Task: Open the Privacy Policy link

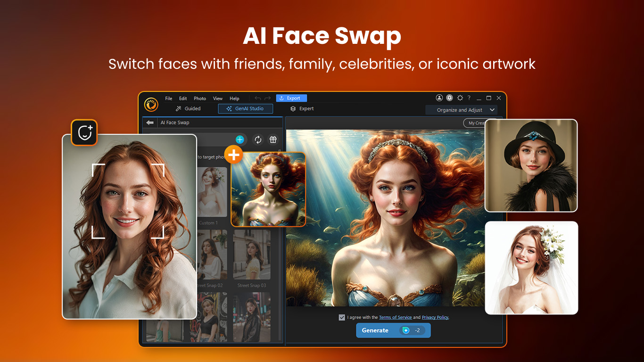Action: (x=435, y=317)
